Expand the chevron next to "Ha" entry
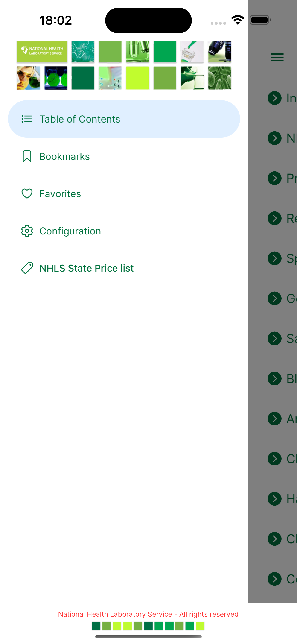 point(274,499)
